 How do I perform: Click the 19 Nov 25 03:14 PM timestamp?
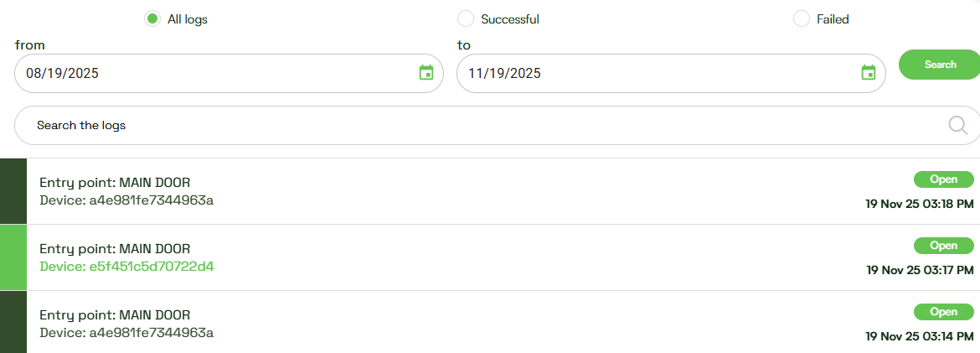pos(920,336)
